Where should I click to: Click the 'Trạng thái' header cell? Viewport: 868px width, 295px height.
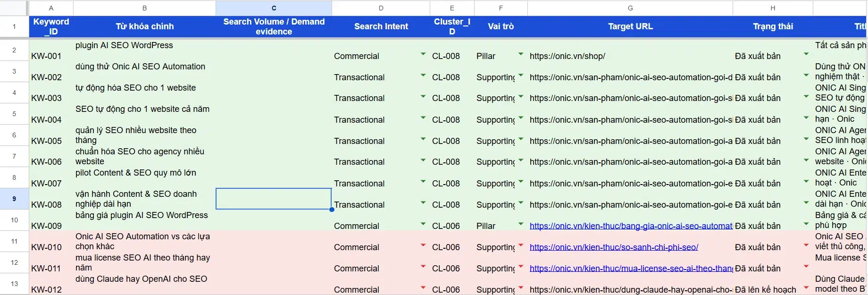click(x=773, y=26)
